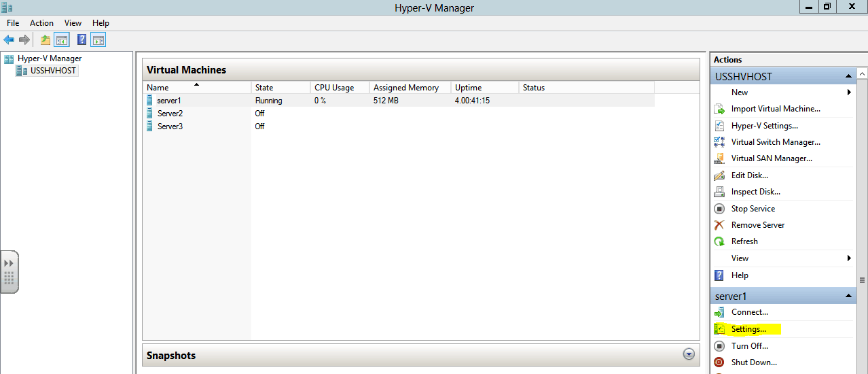Select USSHVHOST in the tree
Screen dimensions: 868x374
pyautogui.click(x=53, y=70)
